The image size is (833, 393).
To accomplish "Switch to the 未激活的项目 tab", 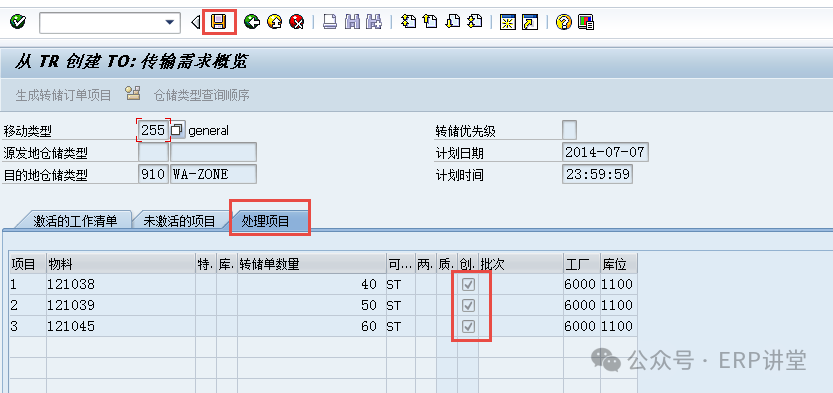I will coord(179,221).
